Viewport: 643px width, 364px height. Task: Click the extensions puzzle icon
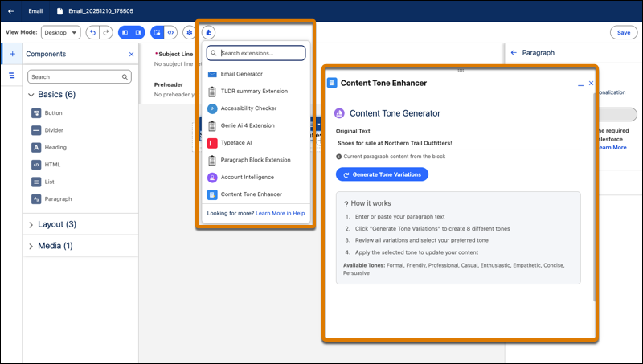(208, 32)
